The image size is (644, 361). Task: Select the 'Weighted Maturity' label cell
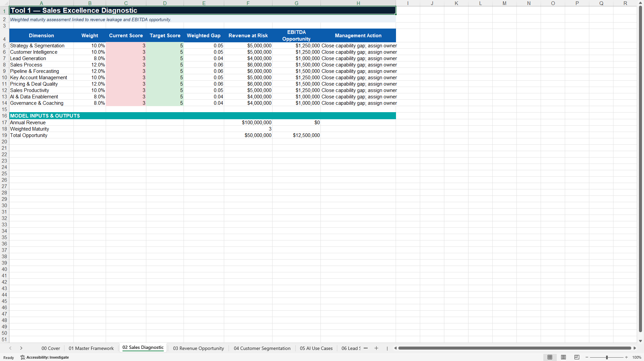(41, 129)
